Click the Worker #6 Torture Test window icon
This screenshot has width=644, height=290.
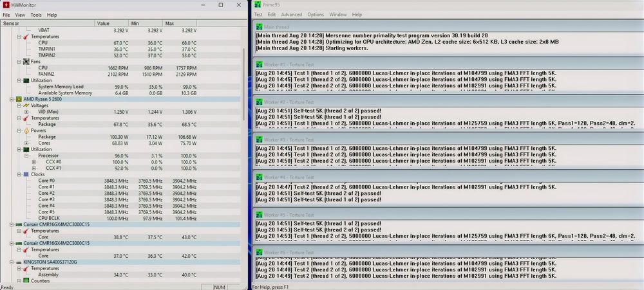[x=259, y=253]
